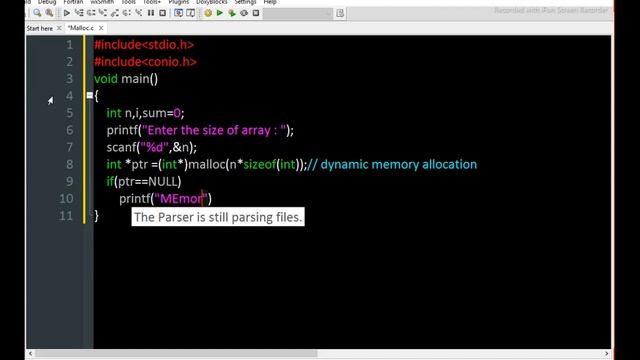Image resolution: width=640 pixels, height=360 pixels.
Task: Open the Fortran menu
Action: point(73,2)
